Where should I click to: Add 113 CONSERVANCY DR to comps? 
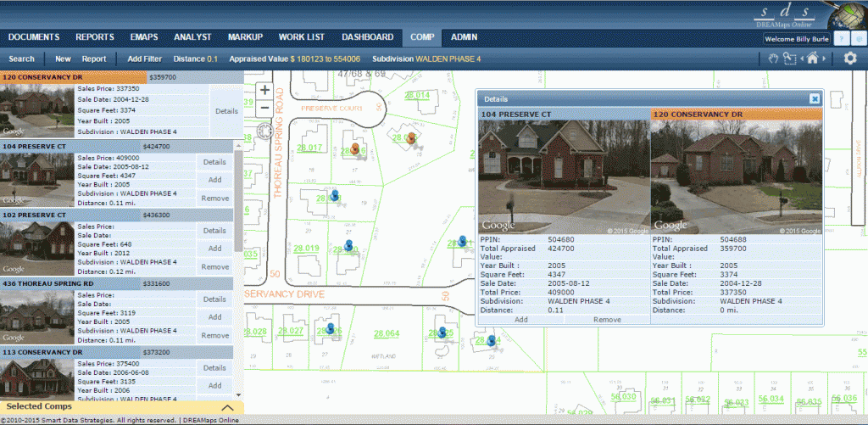pyautogui.click(x=214, y=386)
